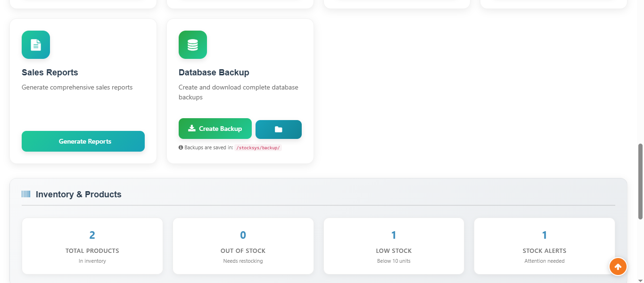Viewport: 644px width, 283px height.
Task: Click the info icon next to backup location note
Action: 181,147
